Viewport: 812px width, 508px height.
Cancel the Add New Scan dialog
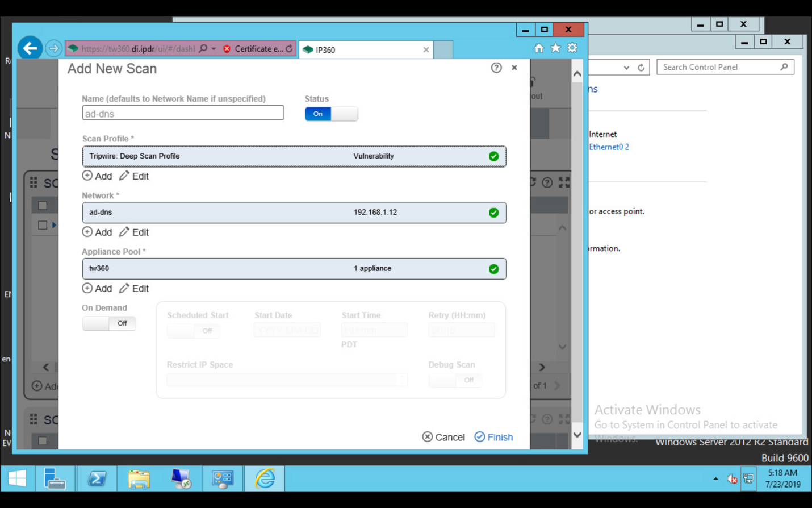pyautogui.click(x=443, y=437)
